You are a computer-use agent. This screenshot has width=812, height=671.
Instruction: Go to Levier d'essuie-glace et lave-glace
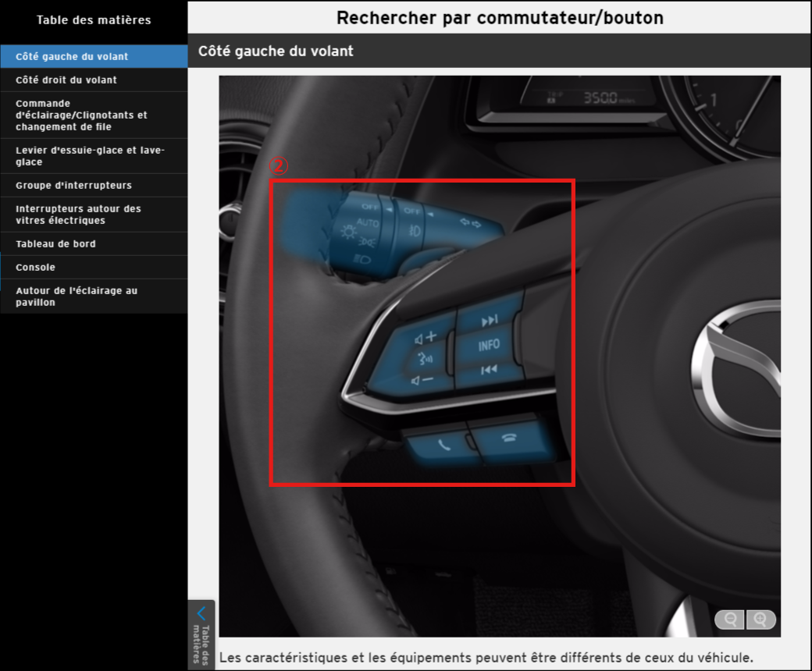[x=90, y=156]
